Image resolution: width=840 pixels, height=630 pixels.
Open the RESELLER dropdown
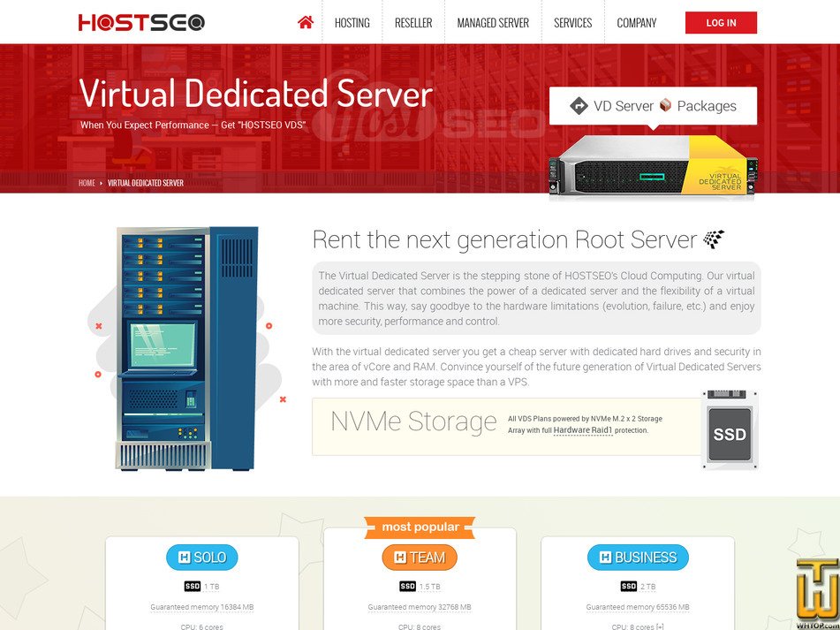click(413, 22)
